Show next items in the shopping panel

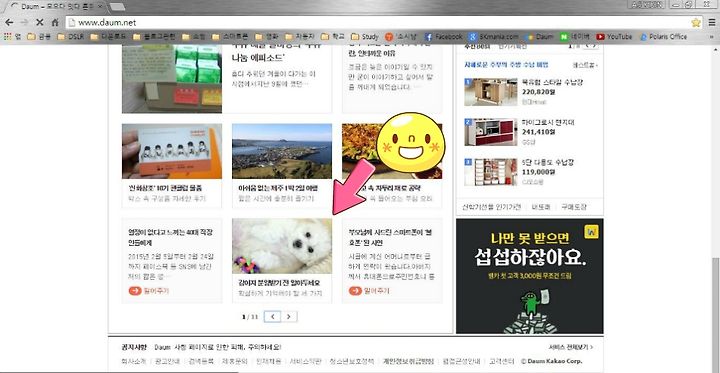(594, 46)
